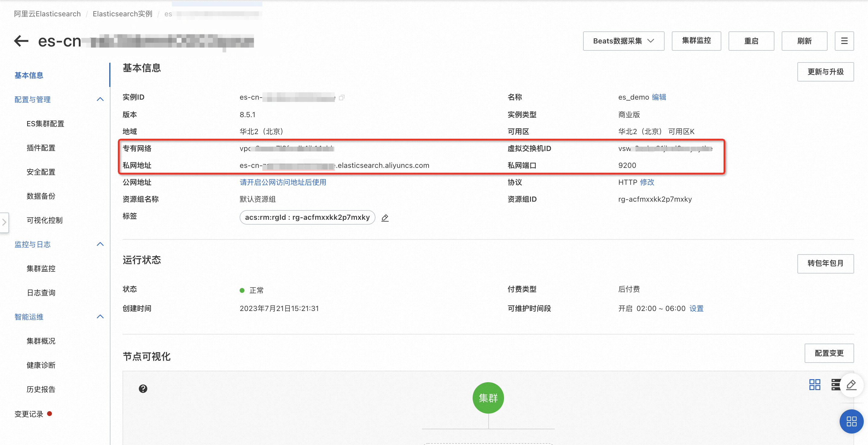The image size is (868, 445).
Task: Click the 集群 green node circle
Action: pyautogui.click(x=488, y=398)
